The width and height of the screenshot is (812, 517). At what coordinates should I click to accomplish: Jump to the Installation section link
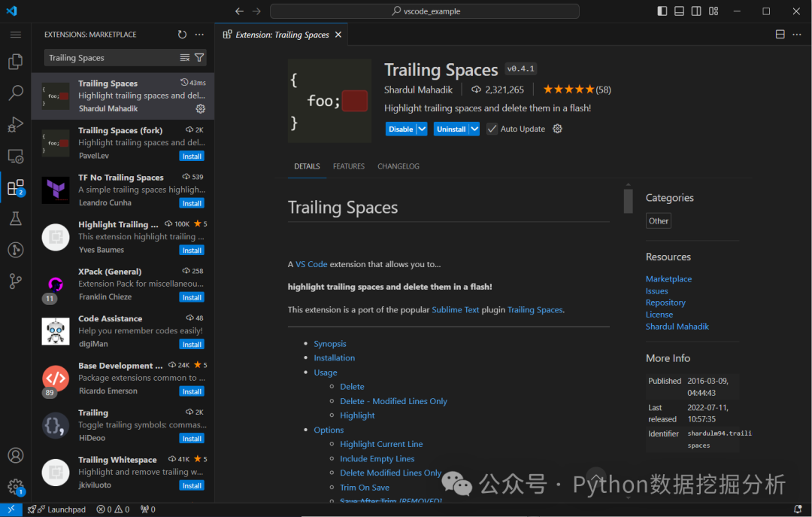click(334, 357)
